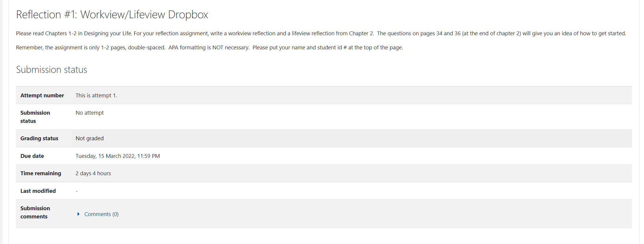Click the text mentioning pages 34 and 36
The height and width of the screenshot is (244, 644).
coord(502,33)
